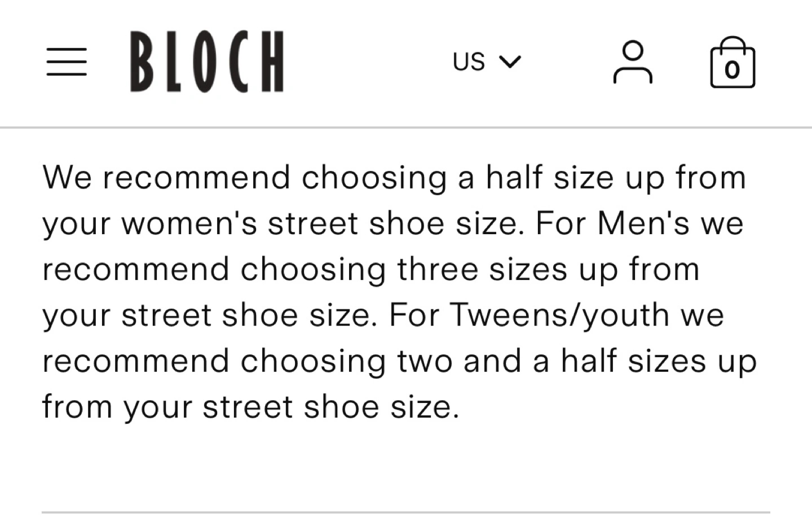Expand the US region chevron arrow

510,61
